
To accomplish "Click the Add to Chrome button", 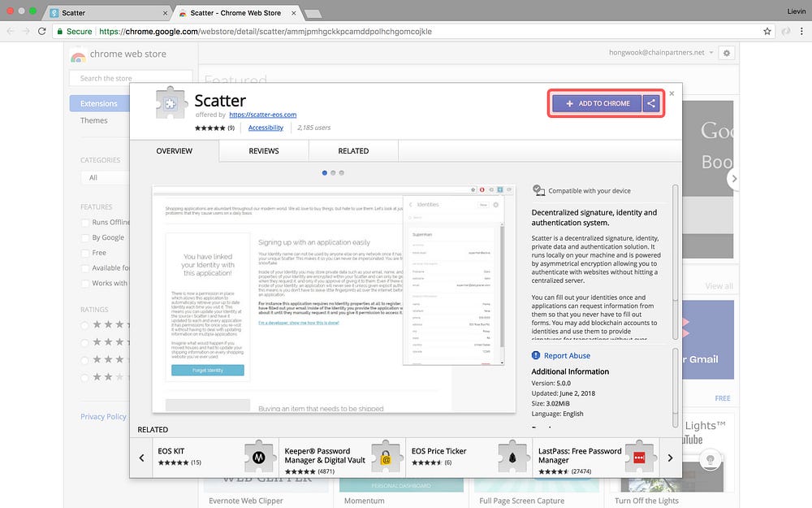I will point(597,103).
